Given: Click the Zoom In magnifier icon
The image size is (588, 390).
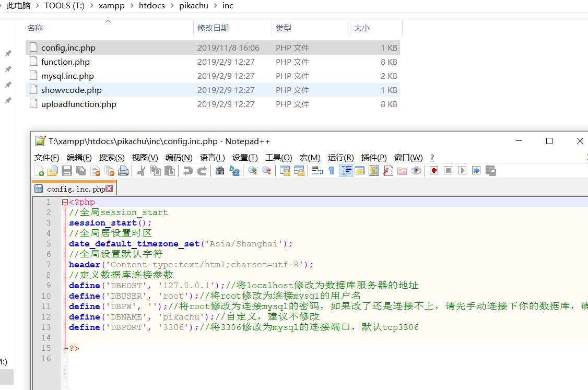Looking at the screenshot, I should (252, 171).
